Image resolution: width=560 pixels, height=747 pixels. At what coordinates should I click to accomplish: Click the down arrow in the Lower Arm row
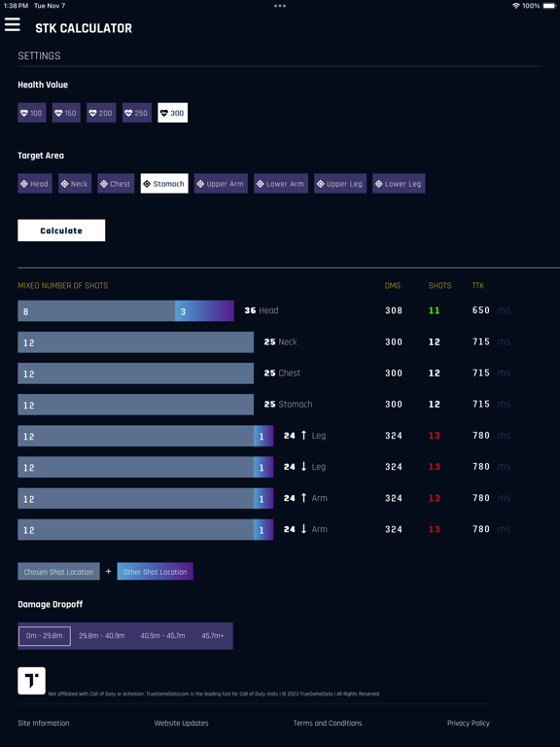coord(303,529)
